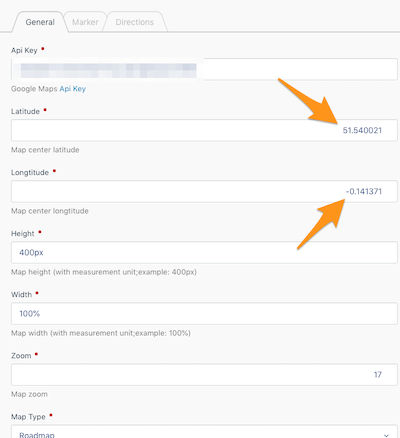Image resolution: width=400 pixels, height=438 pixels.
Task: Open the Map Type Roadmap dropdown
Action: coord(204,432)
